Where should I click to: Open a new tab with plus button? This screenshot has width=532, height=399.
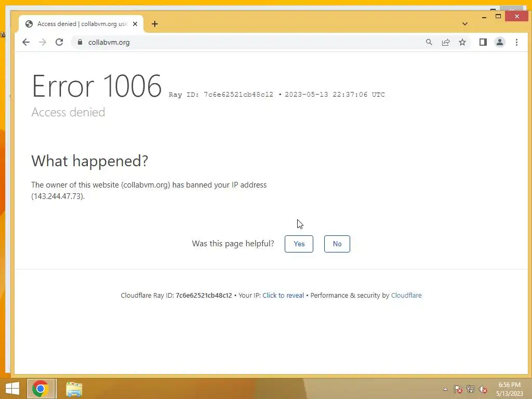click(155, 24)
